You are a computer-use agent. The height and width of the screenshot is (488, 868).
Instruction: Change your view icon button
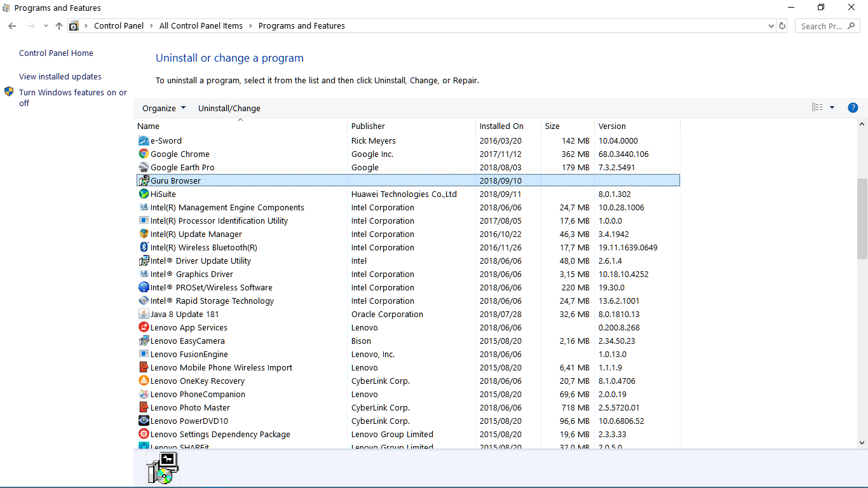817,108
